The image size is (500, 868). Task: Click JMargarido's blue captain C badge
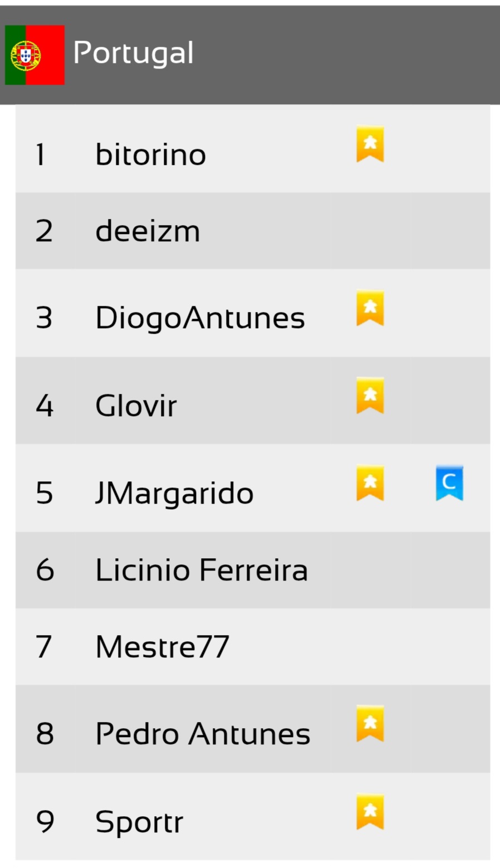[449, 483]
